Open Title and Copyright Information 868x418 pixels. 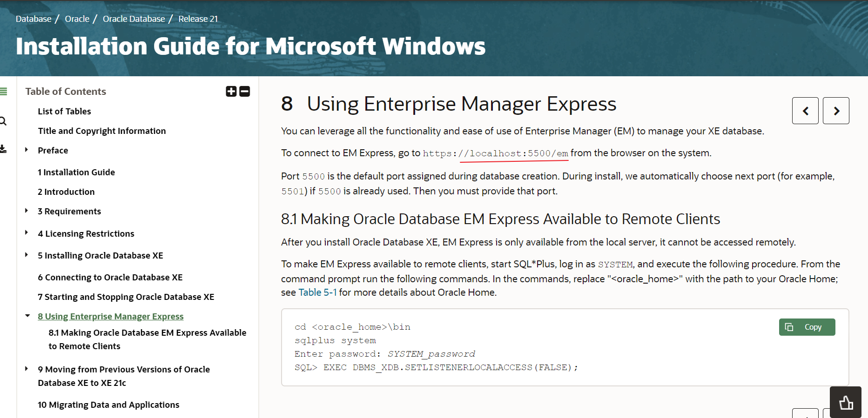102,131
